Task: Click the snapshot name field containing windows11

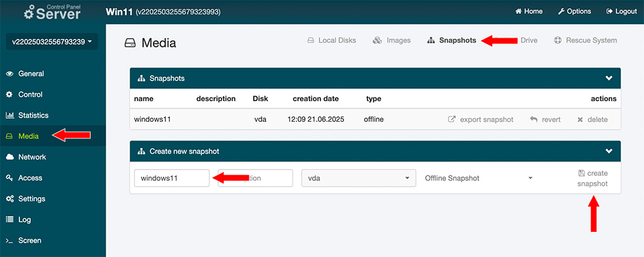Action: point(172,178)
